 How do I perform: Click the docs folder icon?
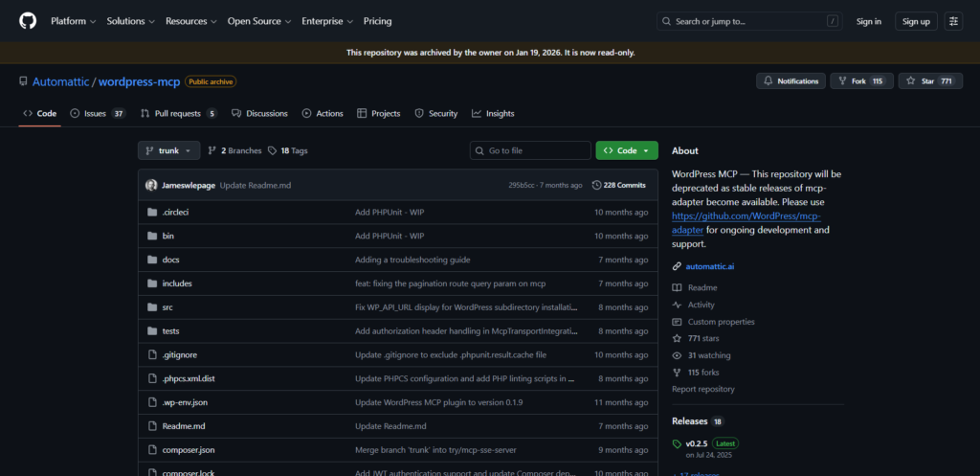pos(152,260)
